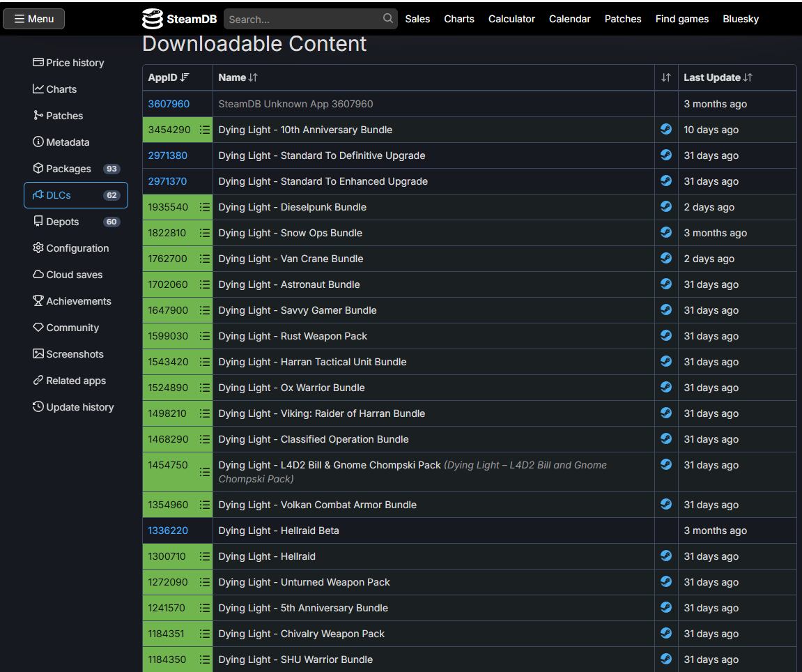Image resolution: width=802 pixels, height=672 pixels.
Task: Click Steam store icon for Van Crane Bundle
Action: [x=666, y=258]
